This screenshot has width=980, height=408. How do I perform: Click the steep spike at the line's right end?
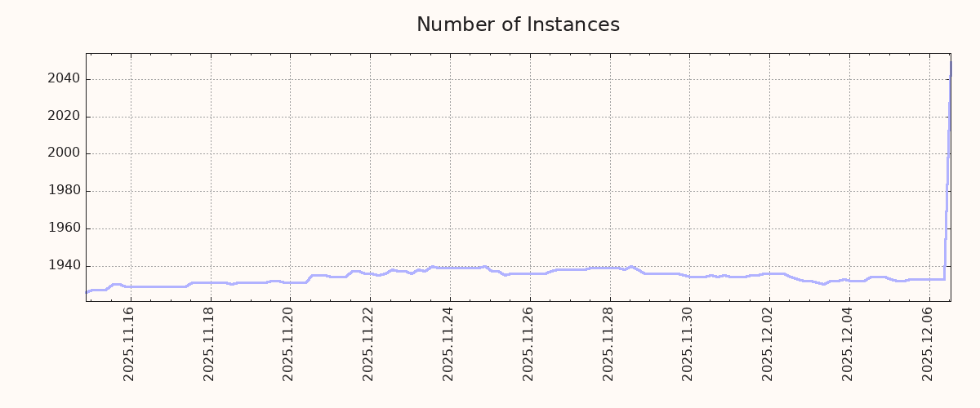point(948,163)
